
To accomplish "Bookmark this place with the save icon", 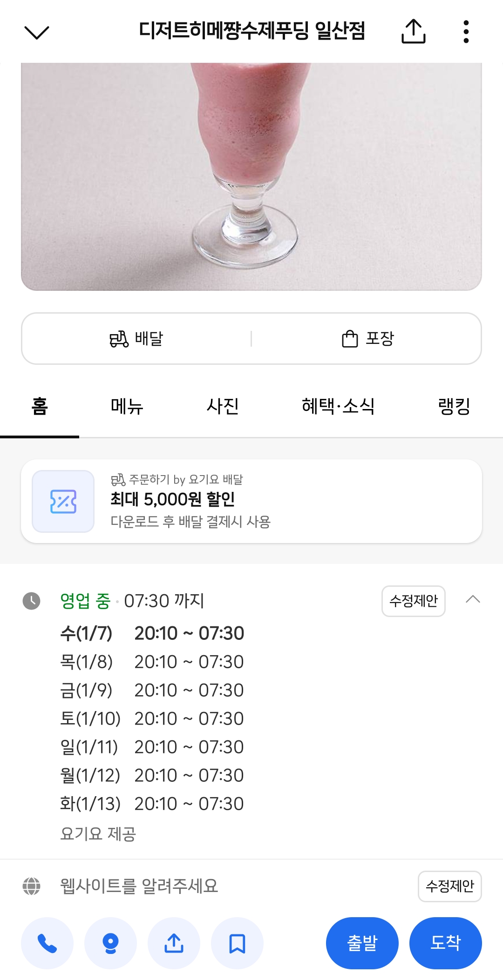I will click(237, 943).
